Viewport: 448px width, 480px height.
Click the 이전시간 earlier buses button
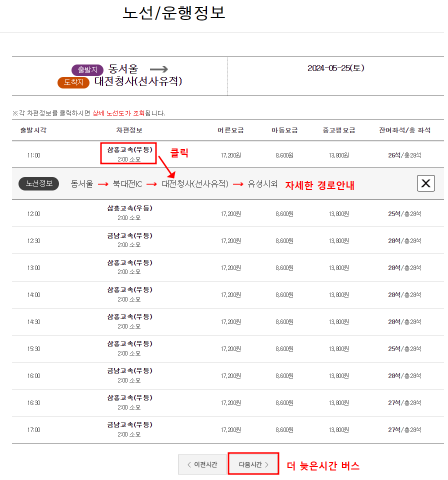(x=202, y=463)
